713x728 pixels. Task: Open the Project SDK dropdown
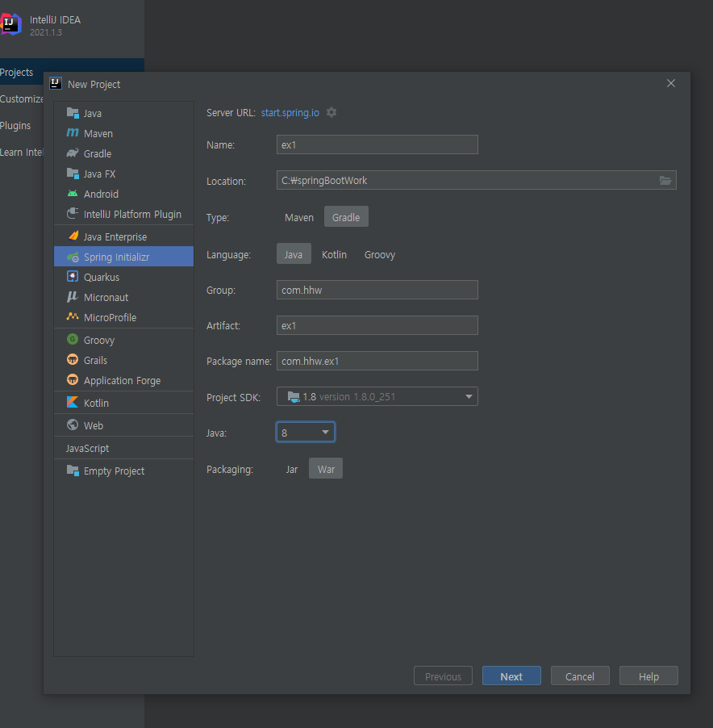[x=377, y=396]
